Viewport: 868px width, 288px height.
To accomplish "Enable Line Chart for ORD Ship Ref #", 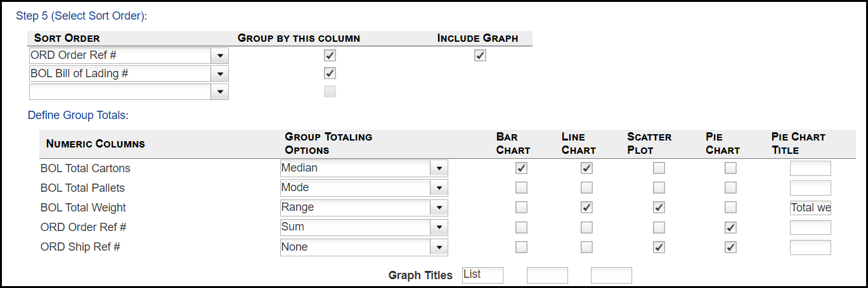I will (587, 247).
